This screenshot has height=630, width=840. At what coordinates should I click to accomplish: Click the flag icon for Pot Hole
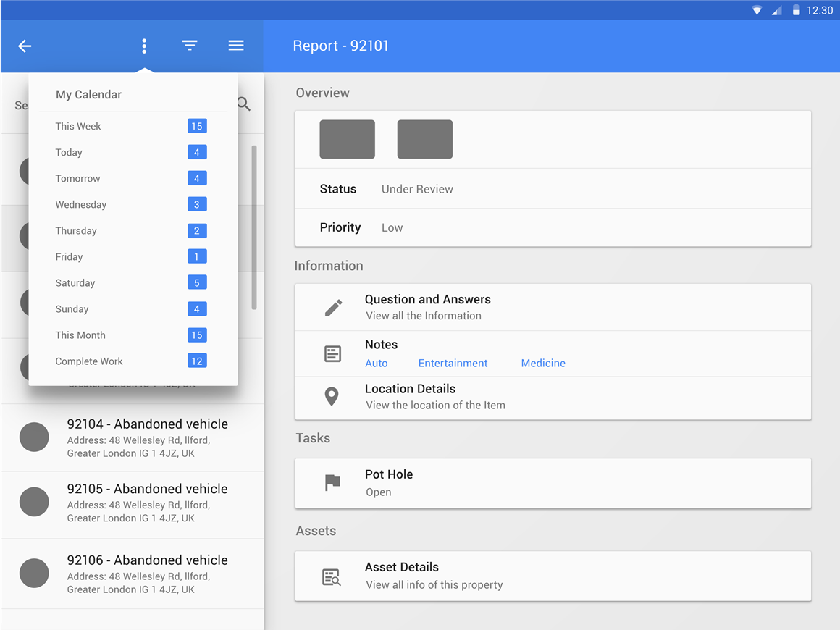point(332,483)
